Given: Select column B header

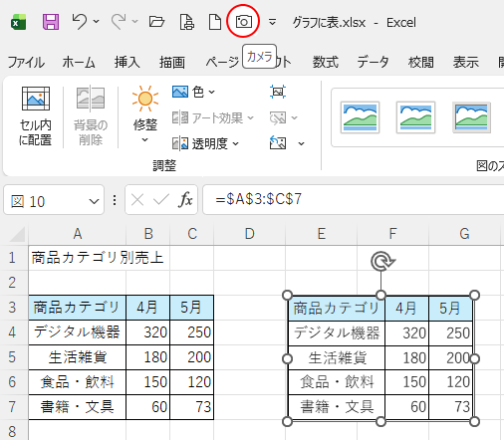Looking at the screenshot, I should [148, 234].
